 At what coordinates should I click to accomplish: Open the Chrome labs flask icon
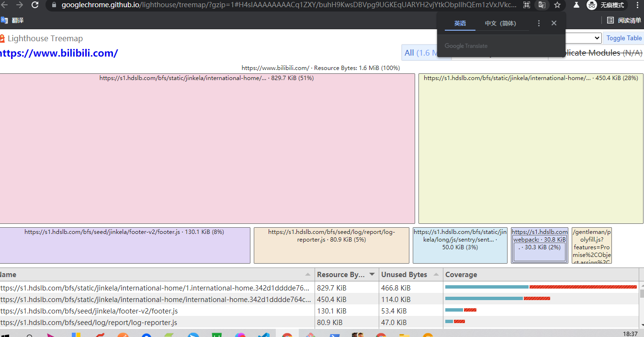click(576, 5)
